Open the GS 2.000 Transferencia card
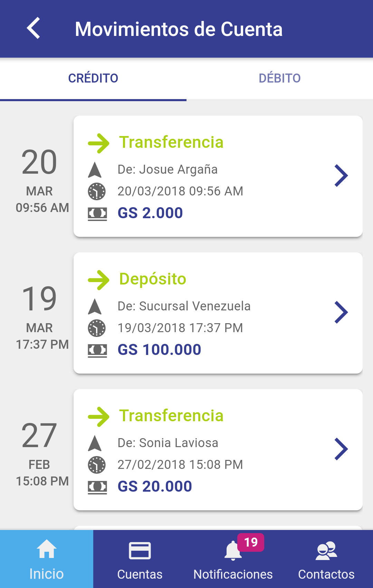The image size is (373, 588). (x=218, y=176)
